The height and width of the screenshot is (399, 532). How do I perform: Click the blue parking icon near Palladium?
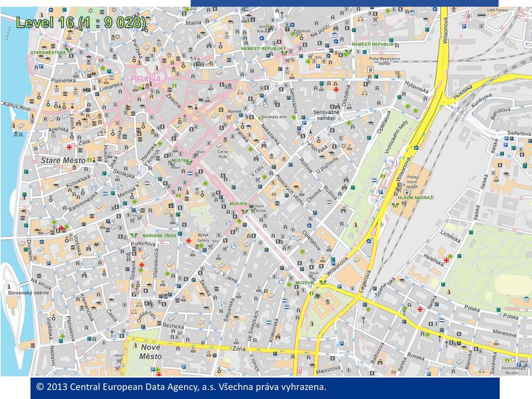pos(292,24)
